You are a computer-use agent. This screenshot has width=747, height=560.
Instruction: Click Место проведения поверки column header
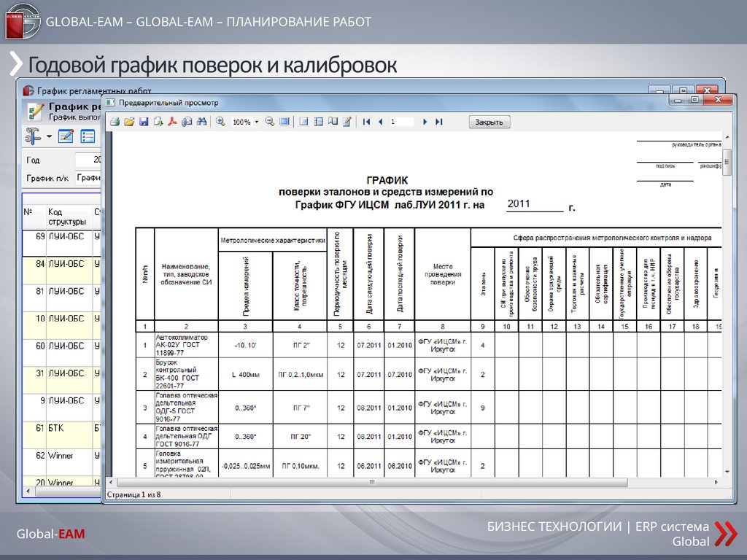coord(443,274)
